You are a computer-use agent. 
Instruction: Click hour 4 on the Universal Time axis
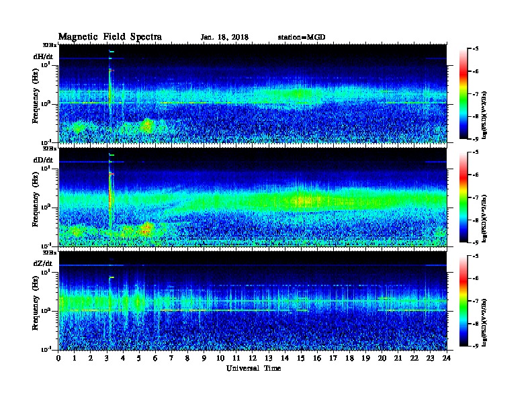[x=123, y=358]
